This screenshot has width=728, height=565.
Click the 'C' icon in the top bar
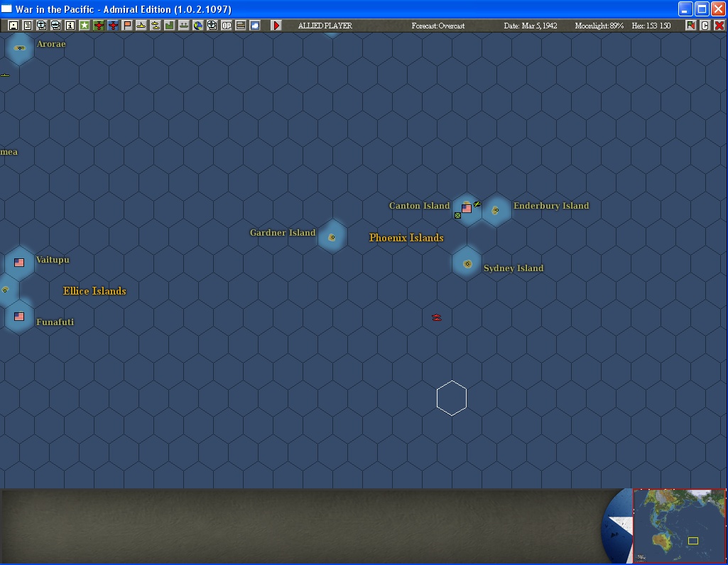click(x=705, y=26)
